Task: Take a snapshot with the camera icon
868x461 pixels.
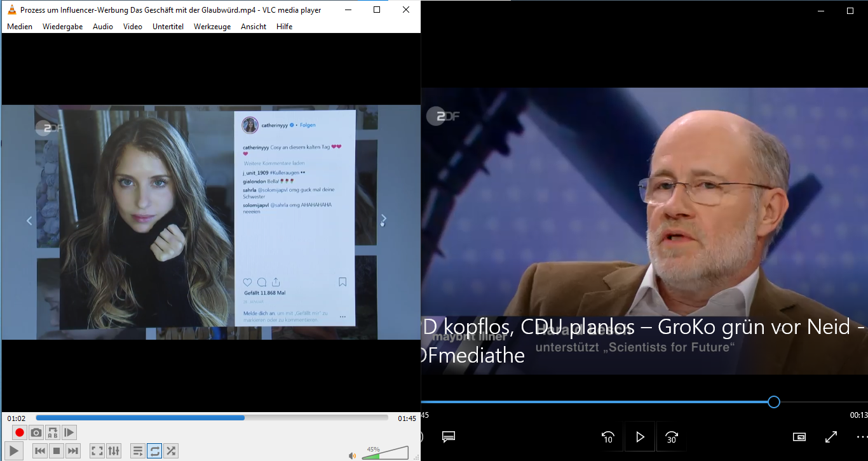Action: (36, 432)
